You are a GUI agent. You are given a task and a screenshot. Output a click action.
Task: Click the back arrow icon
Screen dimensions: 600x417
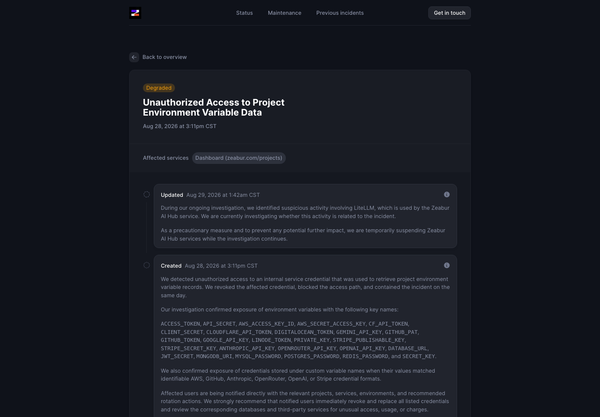[134, 57]
